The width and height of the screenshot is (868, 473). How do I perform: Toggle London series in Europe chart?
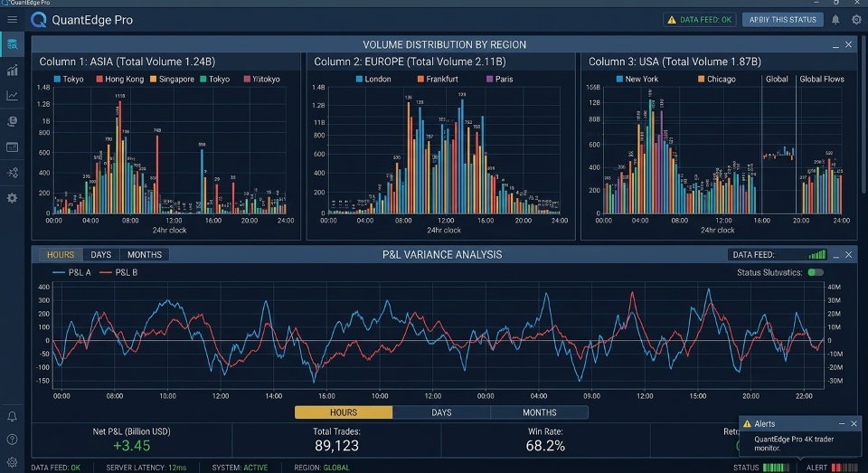[x=373, y=80]
